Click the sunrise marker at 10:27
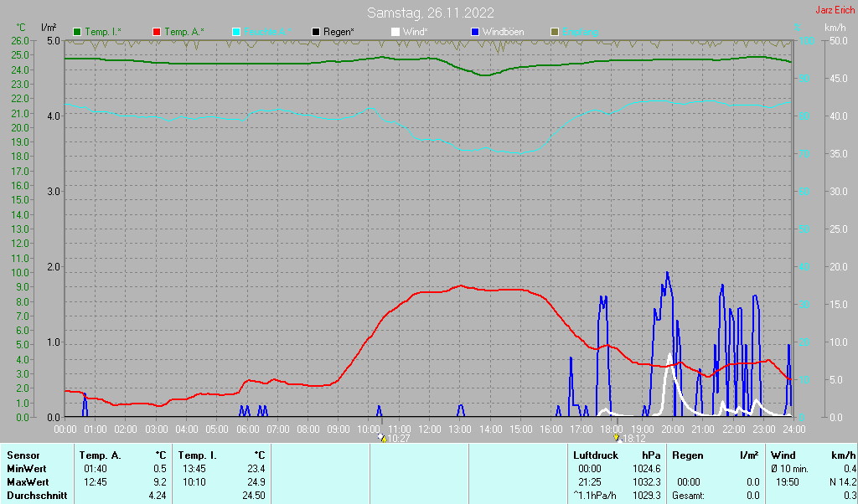The height and width of the screenshot is (504, 858). (x=382, y=438)
